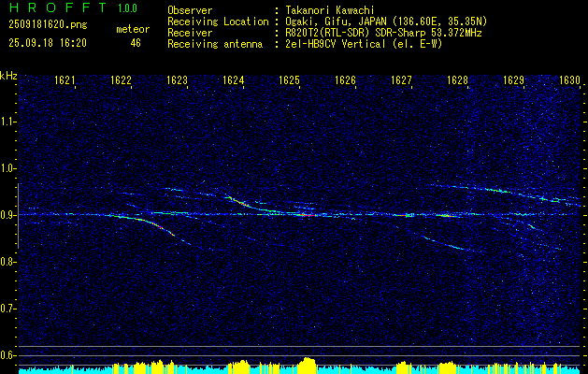588x374 pixels.
Task: Click the kHz axis unit label
Action: tap(8, 76)
